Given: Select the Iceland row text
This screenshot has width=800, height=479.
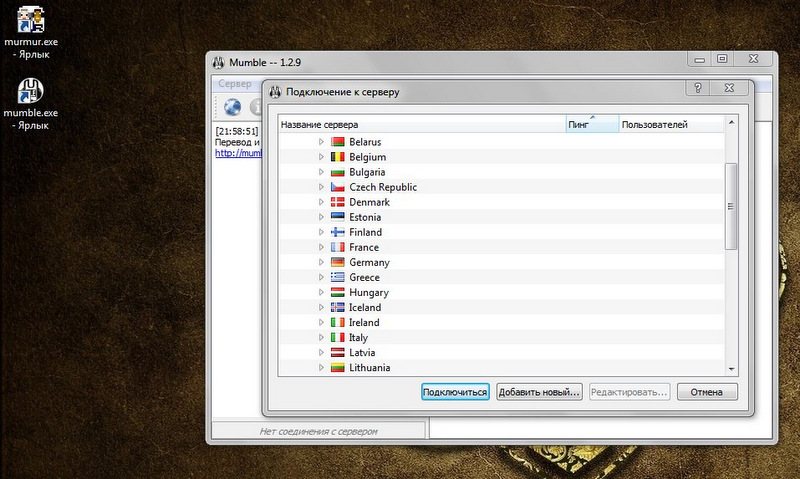Looking at the screenshot, I should point(365,307).
